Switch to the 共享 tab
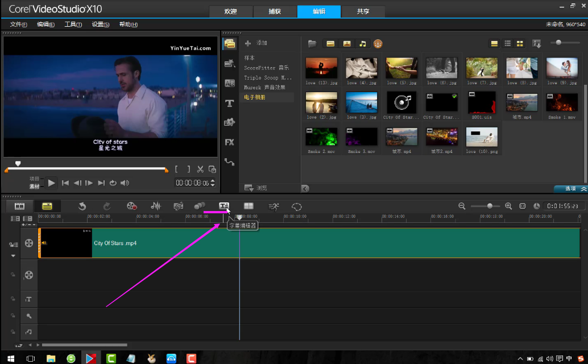This screenshot has height=364, width=588. coord(362,11)
